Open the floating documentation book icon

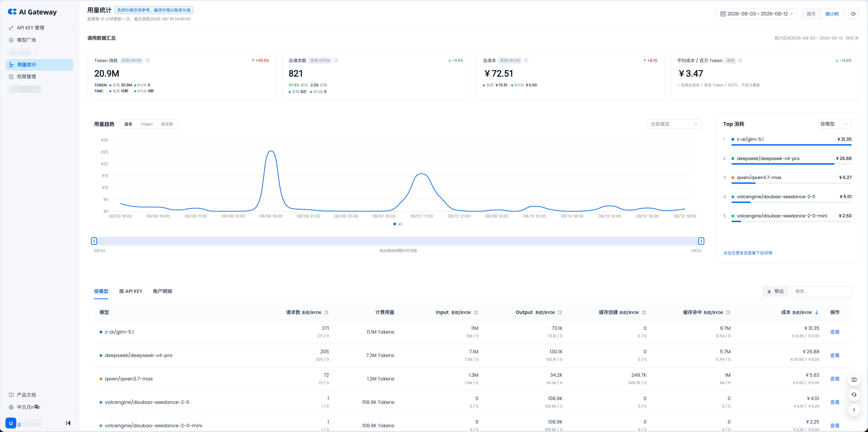[854, 380]
